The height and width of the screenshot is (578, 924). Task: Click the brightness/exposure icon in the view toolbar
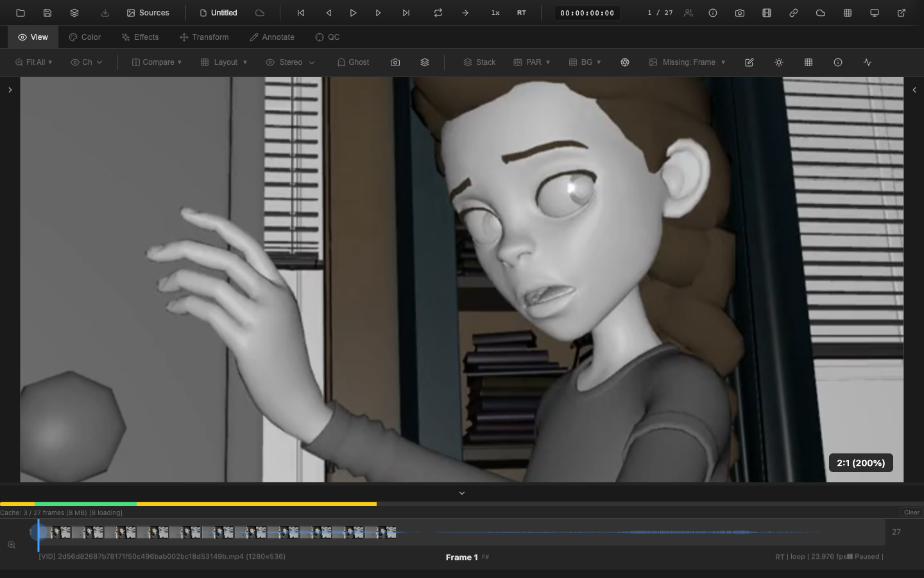pyautogui.click(x=778, y=62)
